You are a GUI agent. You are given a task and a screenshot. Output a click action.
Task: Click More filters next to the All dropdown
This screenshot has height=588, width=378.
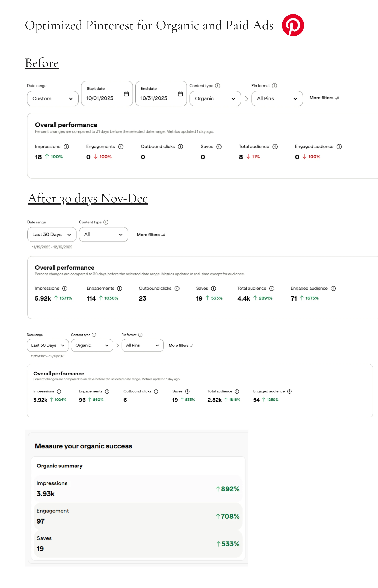pyautogui.click(x=151, y=235)
